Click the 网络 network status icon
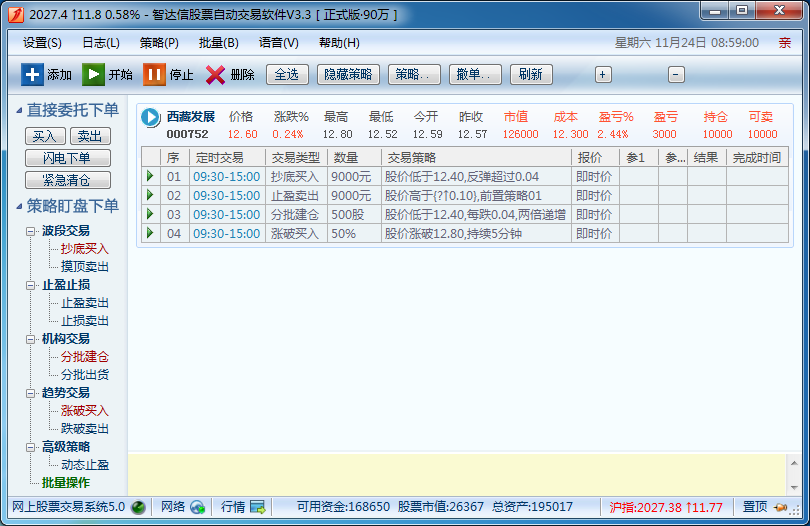The image size is (810, 526). 197,507
